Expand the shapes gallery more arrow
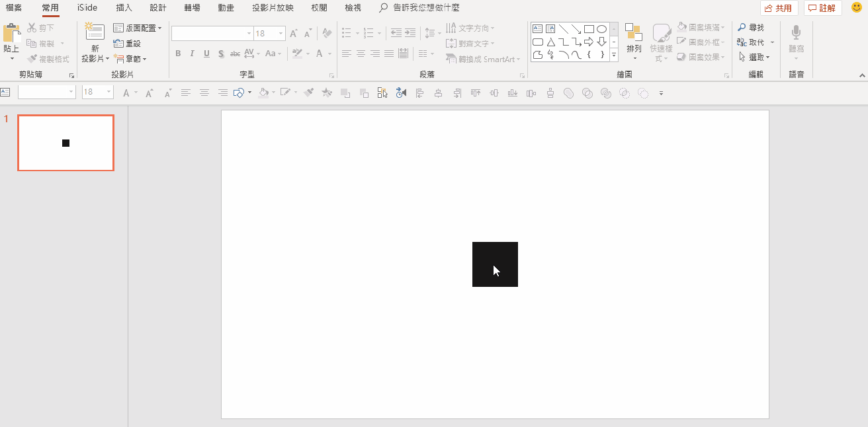This screenshot has width=868, height=427. tap(614, 55)
